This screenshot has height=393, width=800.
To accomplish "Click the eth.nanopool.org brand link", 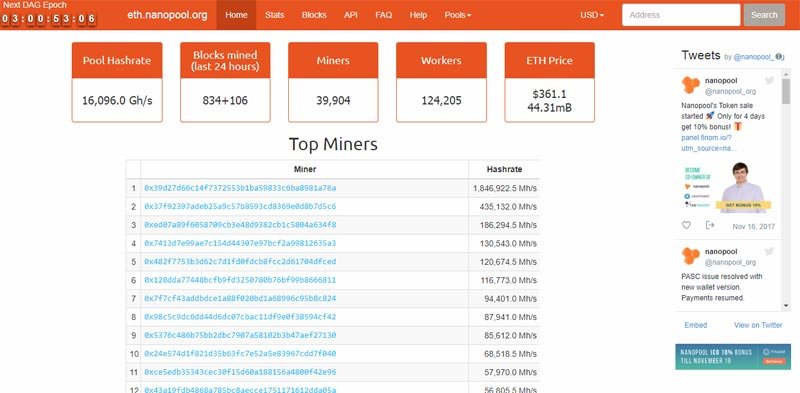I will (x=167, y=15).
